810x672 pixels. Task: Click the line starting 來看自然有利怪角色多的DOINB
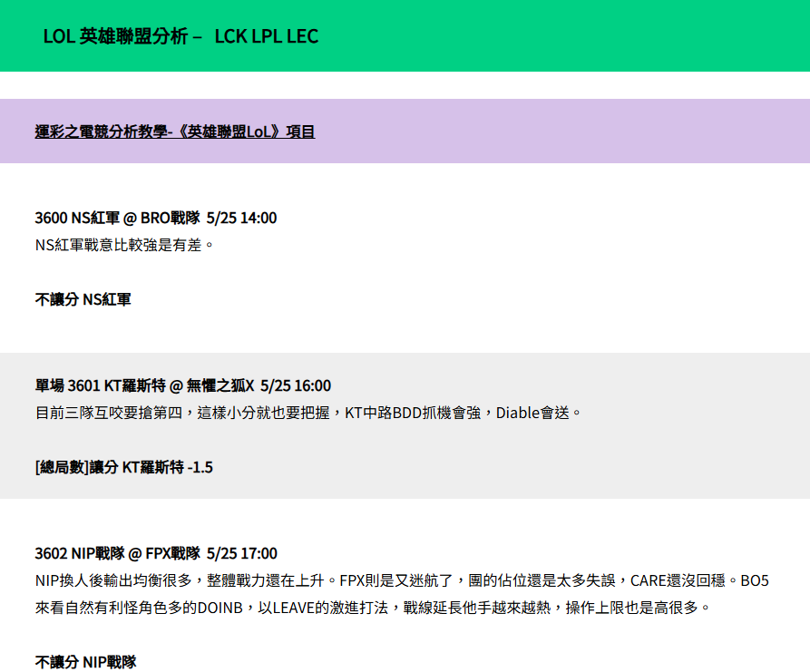coord(373,608)
